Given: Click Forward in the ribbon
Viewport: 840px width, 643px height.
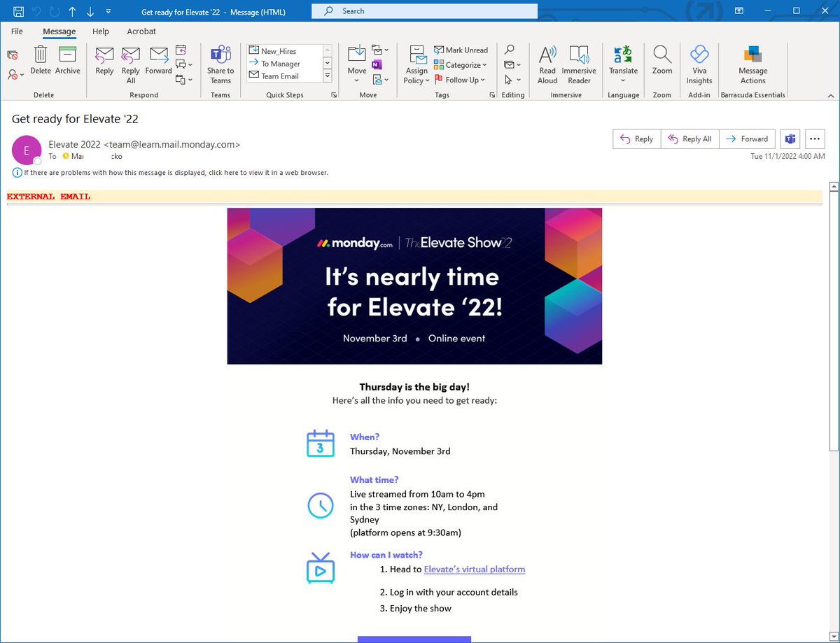Looking at the screenshot, I should (x=159, y=61).
